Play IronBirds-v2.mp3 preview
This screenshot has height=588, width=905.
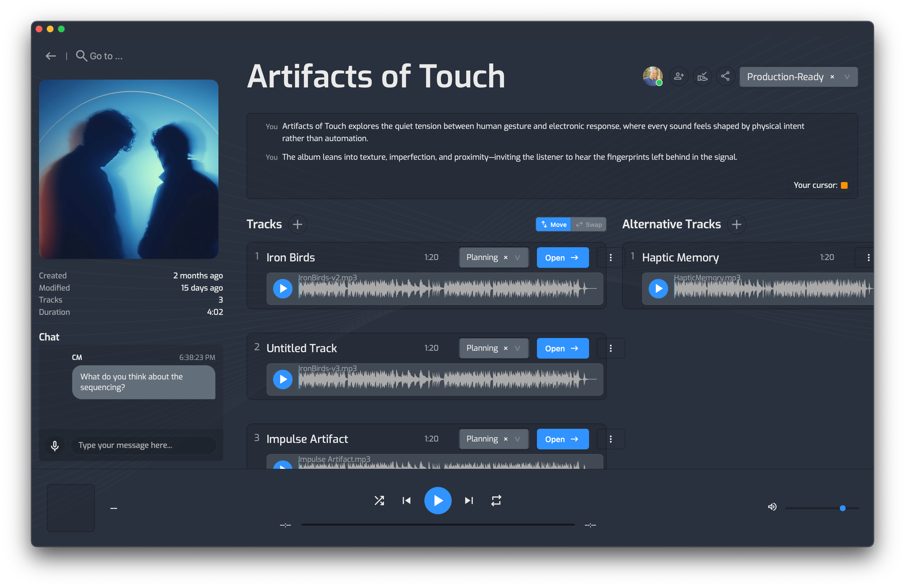point(283,289)
